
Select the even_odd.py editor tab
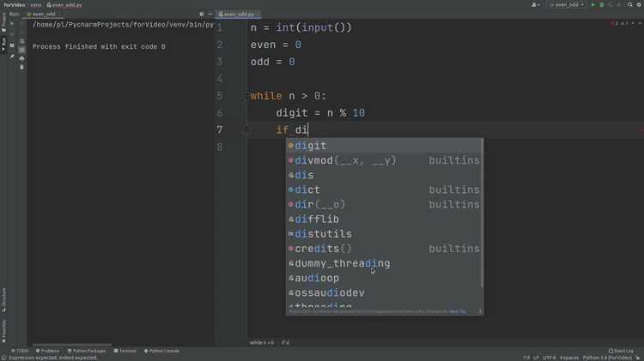237,14
